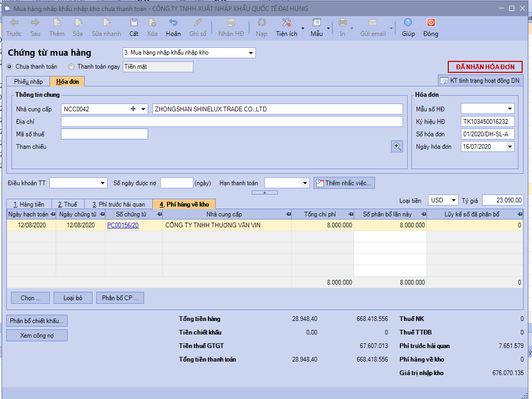Reload data with Nạp icon
Image resolution: width=532 pixels, height=399 pixels.
point(262,23)
